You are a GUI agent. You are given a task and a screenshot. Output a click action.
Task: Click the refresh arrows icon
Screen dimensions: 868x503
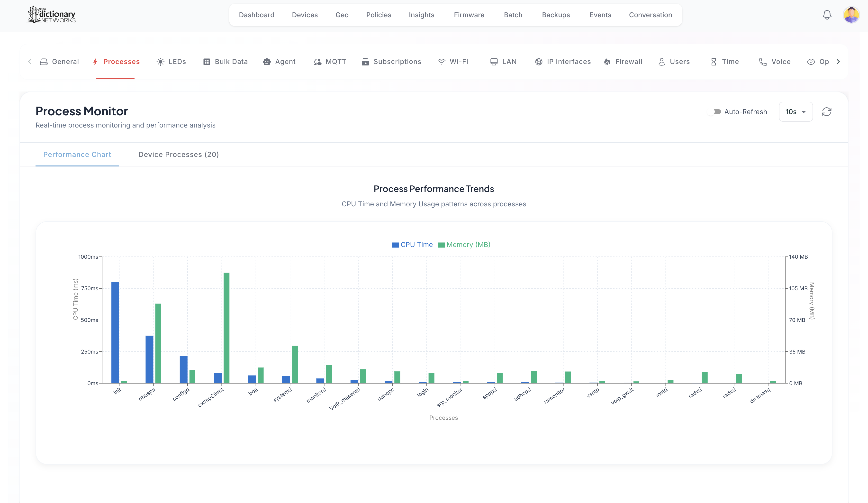click(x=826, y=112)
